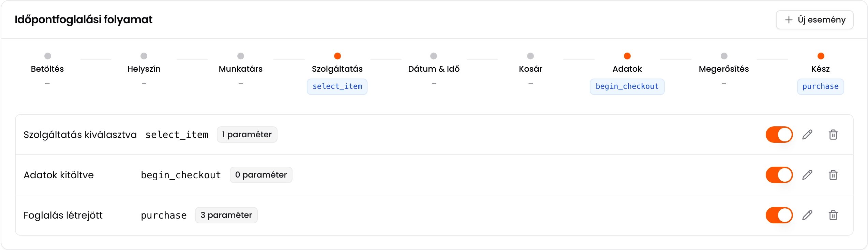This screenshot has height=250, width=868.
Task: Disable the Foglalás létrejött event switch
Action: pyautogui.click(x=779, y=215)
